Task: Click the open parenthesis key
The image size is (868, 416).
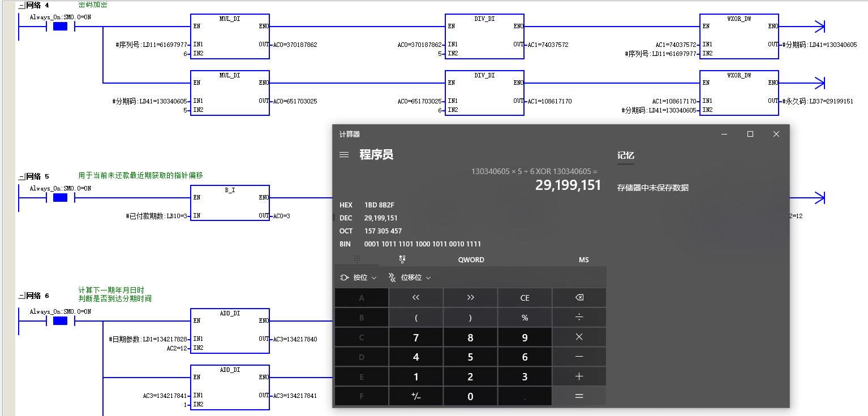Action: tap(416, 318)
